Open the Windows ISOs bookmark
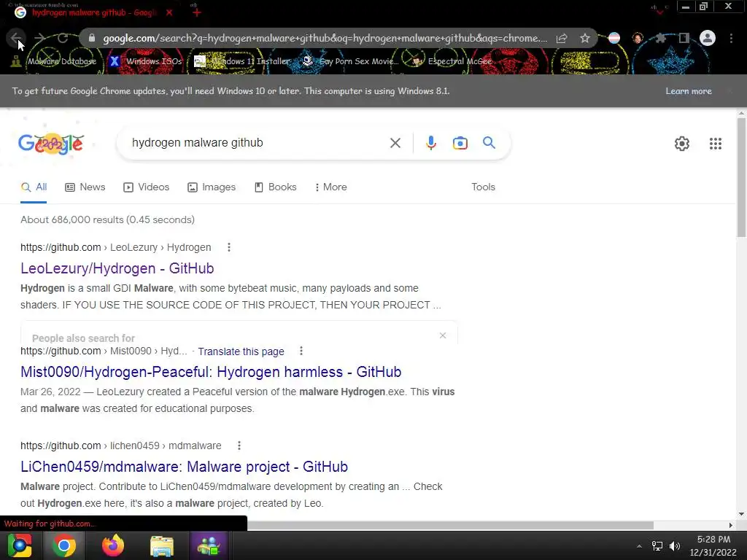This screenshot has width=747, height=560. 145,61
